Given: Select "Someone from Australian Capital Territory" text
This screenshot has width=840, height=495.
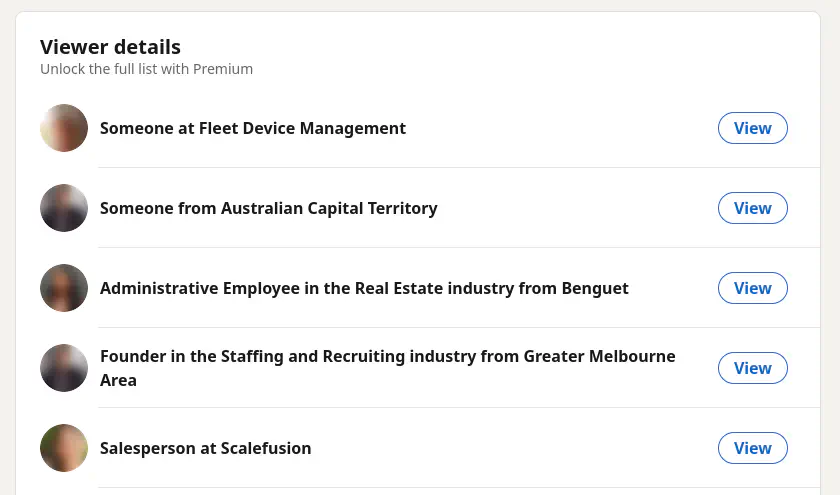Looking at the screenshot, I should 268,208.
